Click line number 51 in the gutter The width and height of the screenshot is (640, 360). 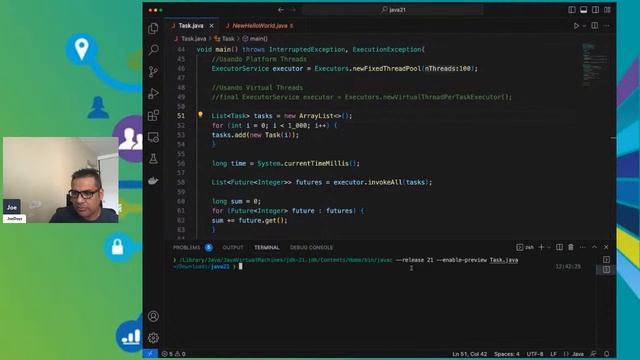pos(181,116)
